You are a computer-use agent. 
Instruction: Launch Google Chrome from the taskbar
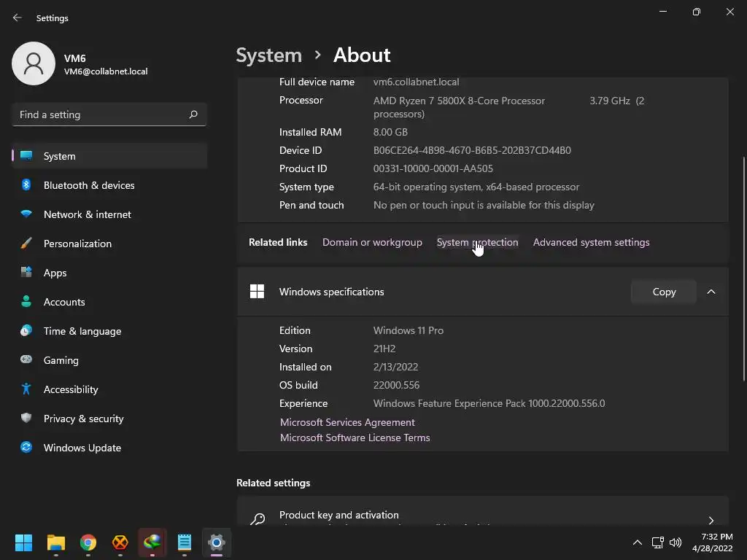pos(88,542)
